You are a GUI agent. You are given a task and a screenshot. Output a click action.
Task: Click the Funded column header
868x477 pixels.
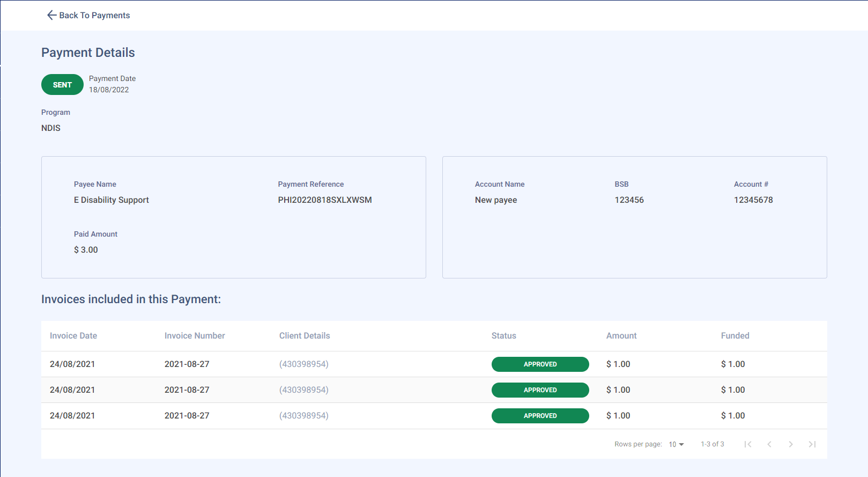pyautogui.click(x=735, y=336)
